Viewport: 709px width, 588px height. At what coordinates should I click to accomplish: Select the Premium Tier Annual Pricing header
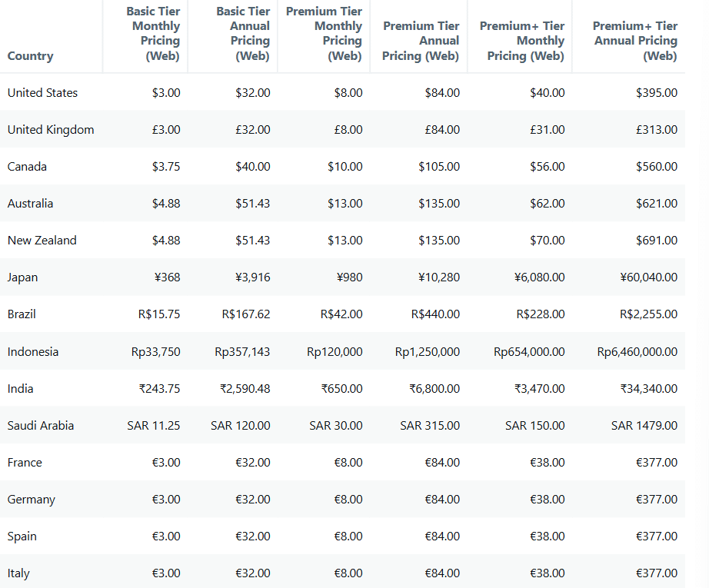tap(421, 41)
